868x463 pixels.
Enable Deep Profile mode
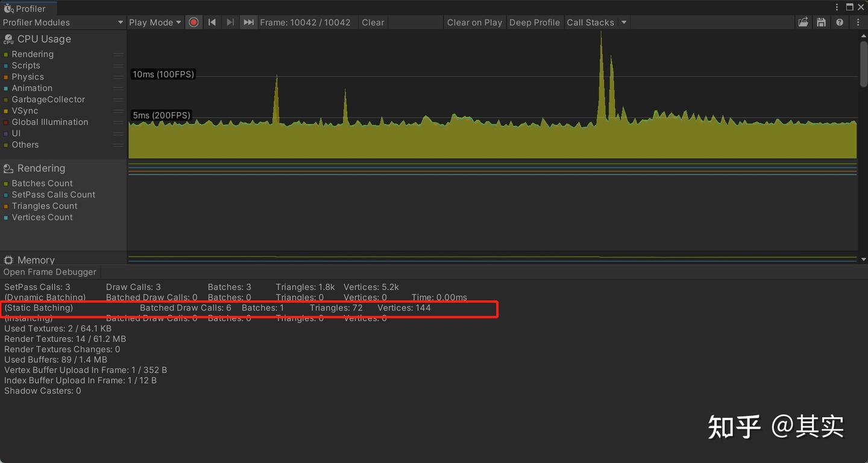[535, 22]
